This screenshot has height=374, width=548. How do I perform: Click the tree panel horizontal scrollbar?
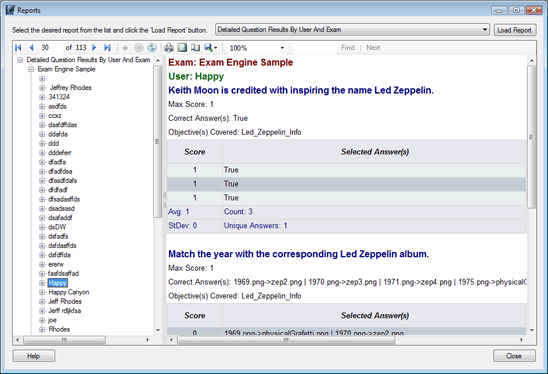(x=64, y=340)
